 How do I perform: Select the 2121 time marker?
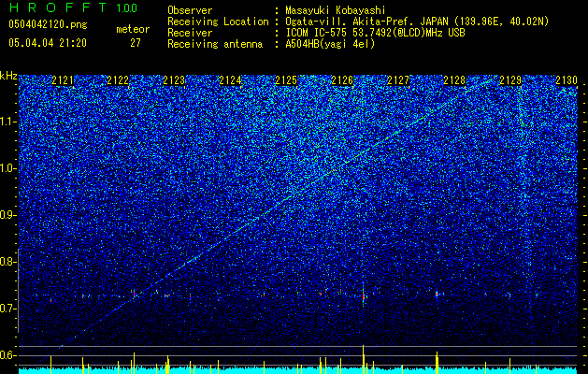click(63, 80)
